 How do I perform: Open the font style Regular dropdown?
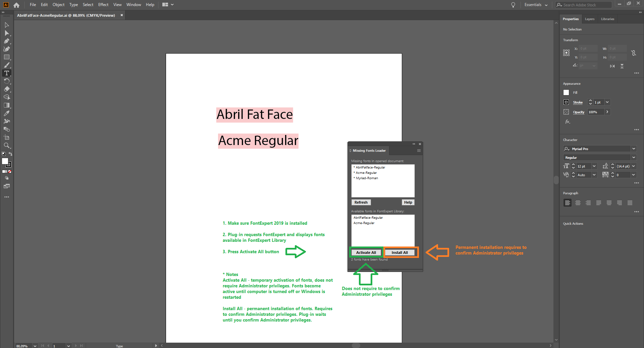pyautogui.click(x=634, y=157)
